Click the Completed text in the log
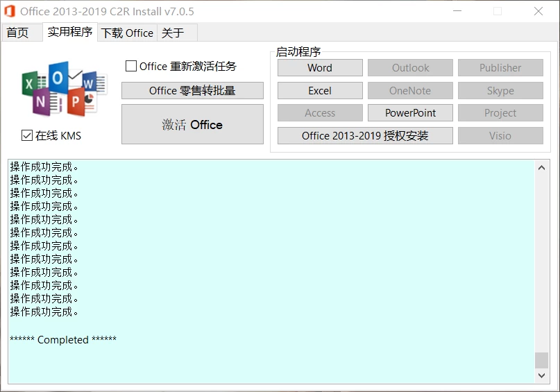560x392 pixels. 63,339
